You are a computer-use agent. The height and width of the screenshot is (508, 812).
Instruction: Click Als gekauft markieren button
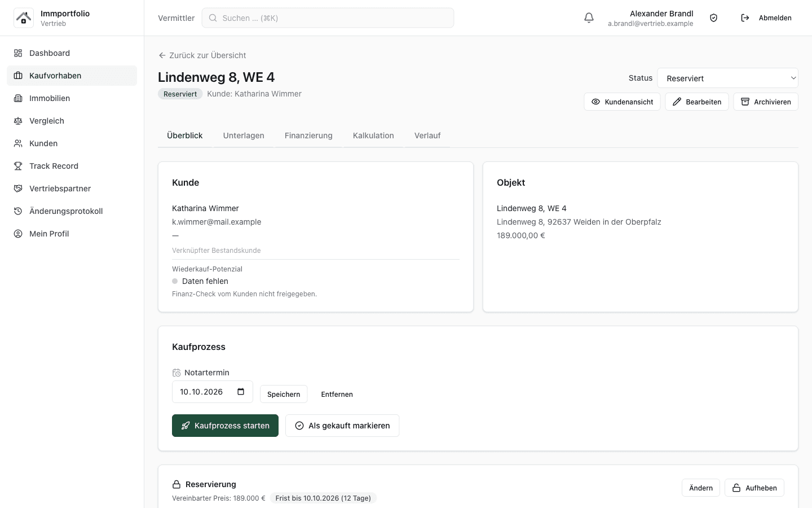(x=342, y=426)
